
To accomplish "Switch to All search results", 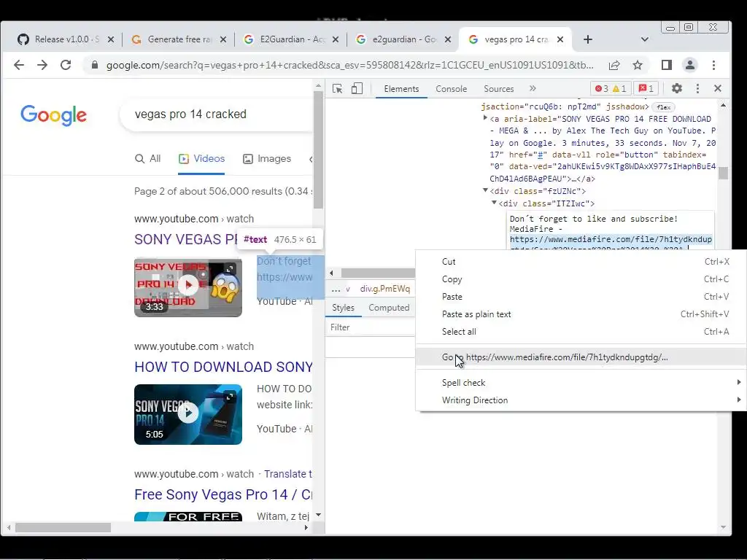I will click(147, 158).
